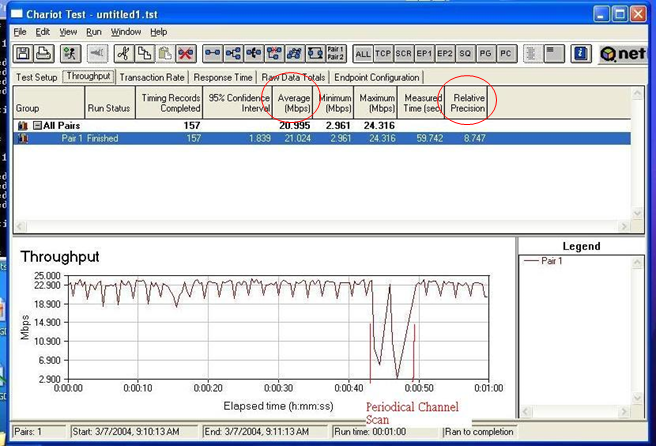This screenshot has height=446, width=656.
Task: Click the Maximum (Mbps) column header
Action: point(376,103)
